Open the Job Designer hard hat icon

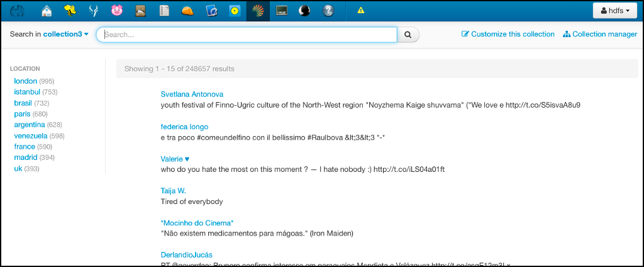[187, 11]
